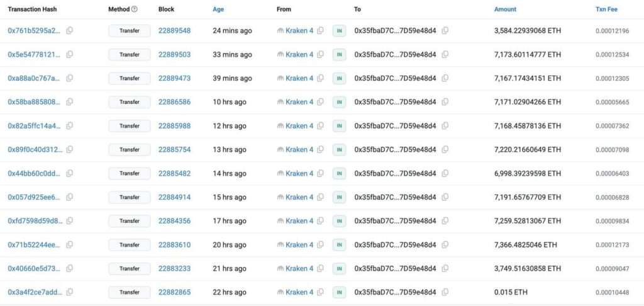Sort by the Amount column header
The width and height of the screenshot is (644, 306).
pyautogui.click(x=505, y=9)
